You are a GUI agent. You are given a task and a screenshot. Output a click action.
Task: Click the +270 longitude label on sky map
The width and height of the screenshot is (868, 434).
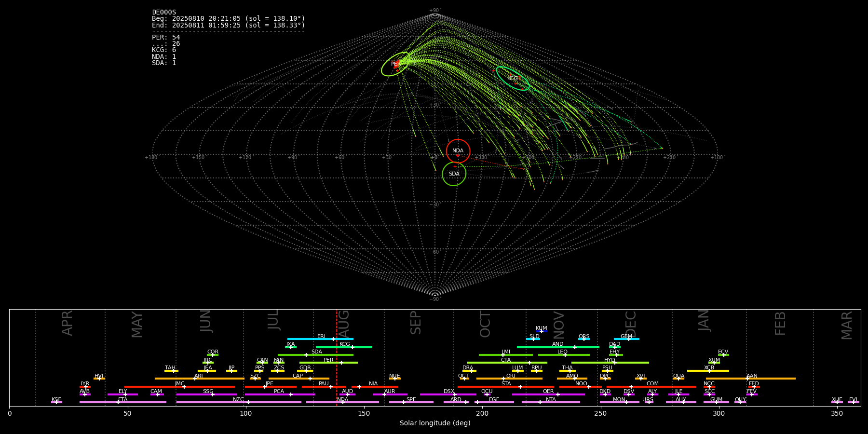(576, 157)
